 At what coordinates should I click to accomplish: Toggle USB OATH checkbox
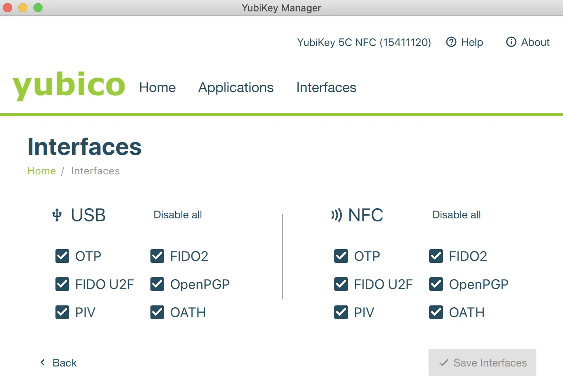(157, 313)
